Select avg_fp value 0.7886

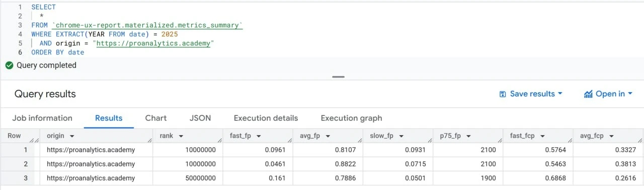click(x=328, y=178)
